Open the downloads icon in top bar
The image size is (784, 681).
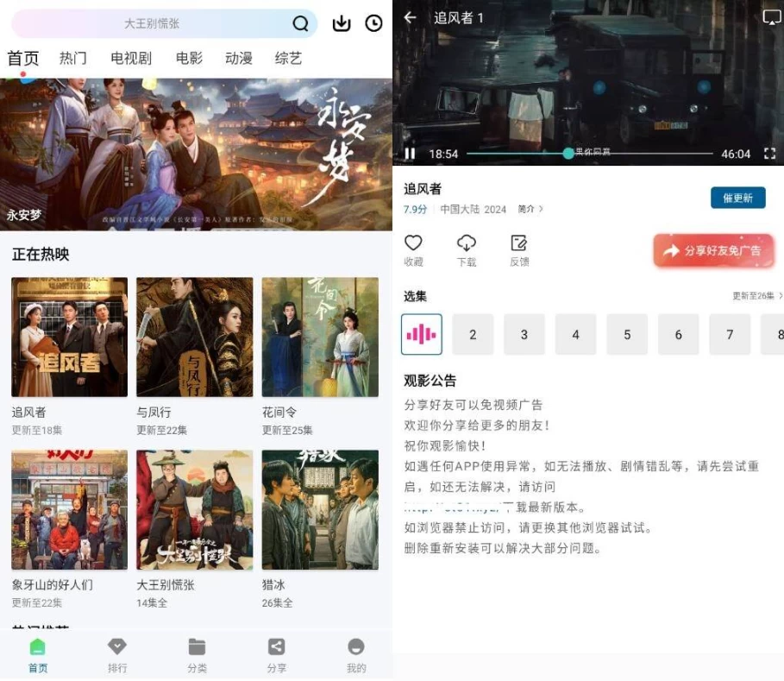pyautogui.click(x=342, y=24)
